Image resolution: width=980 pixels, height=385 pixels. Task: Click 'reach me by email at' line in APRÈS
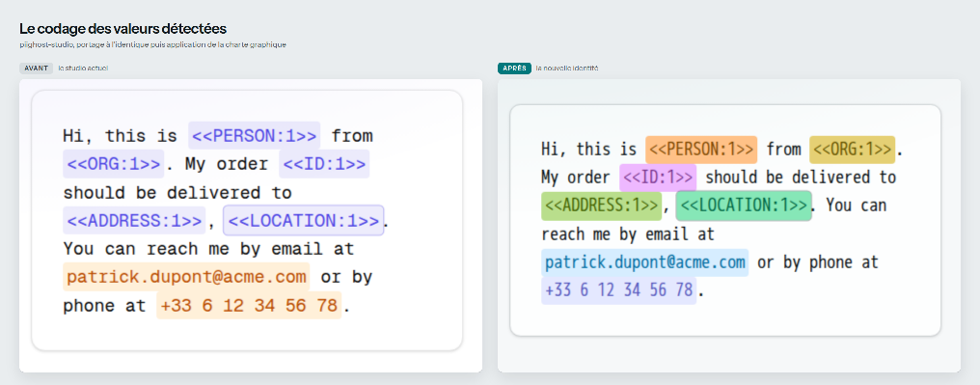point(628,234)
